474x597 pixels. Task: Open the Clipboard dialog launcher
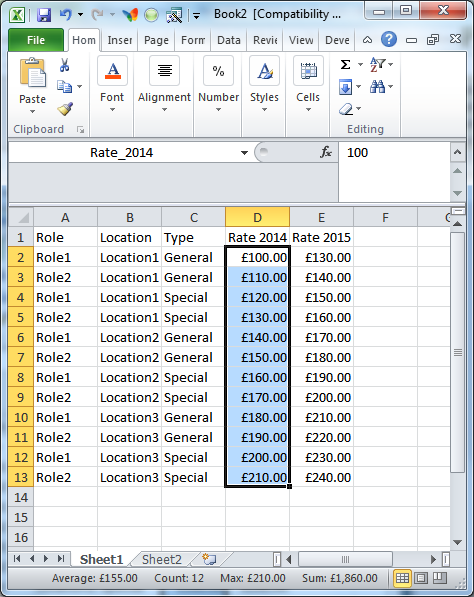click(x=80, y=130)
